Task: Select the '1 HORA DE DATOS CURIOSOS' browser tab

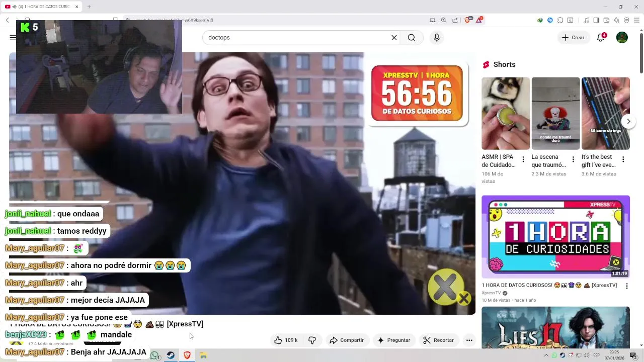Action: (x=41, y=7)
